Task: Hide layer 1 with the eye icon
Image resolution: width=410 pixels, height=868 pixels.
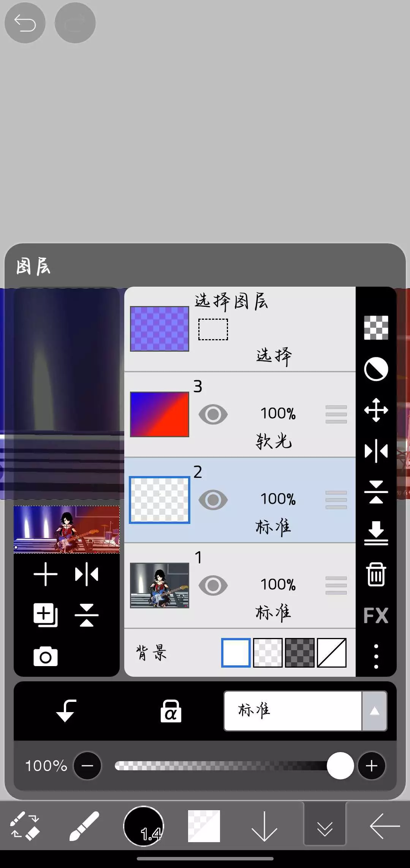Action: [x=213, y=586]
